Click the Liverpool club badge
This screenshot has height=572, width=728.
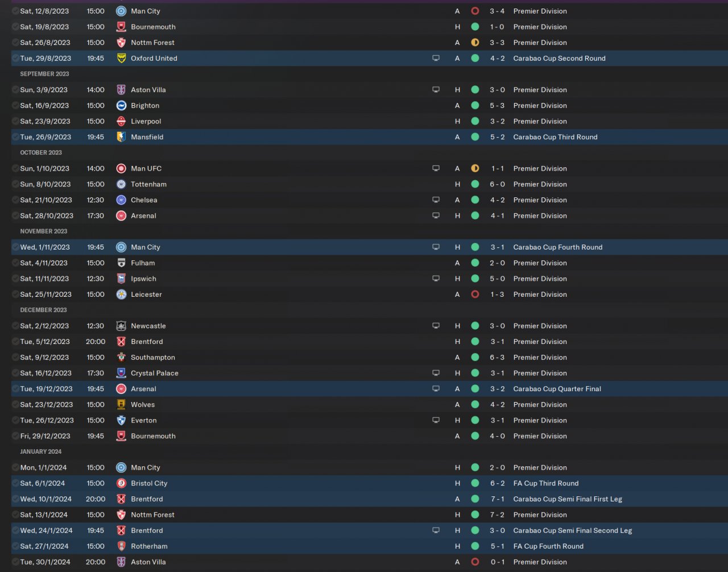[121, 121]
